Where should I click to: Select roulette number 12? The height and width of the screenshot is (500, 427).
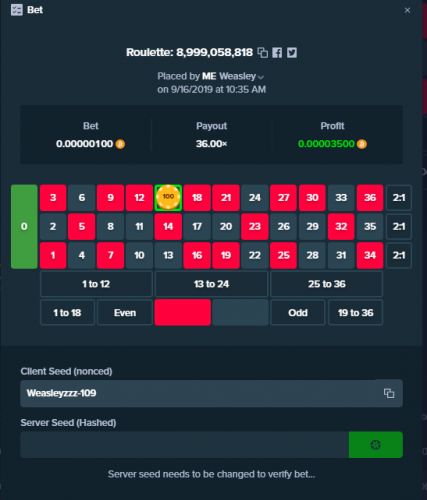tap(139, 198)
